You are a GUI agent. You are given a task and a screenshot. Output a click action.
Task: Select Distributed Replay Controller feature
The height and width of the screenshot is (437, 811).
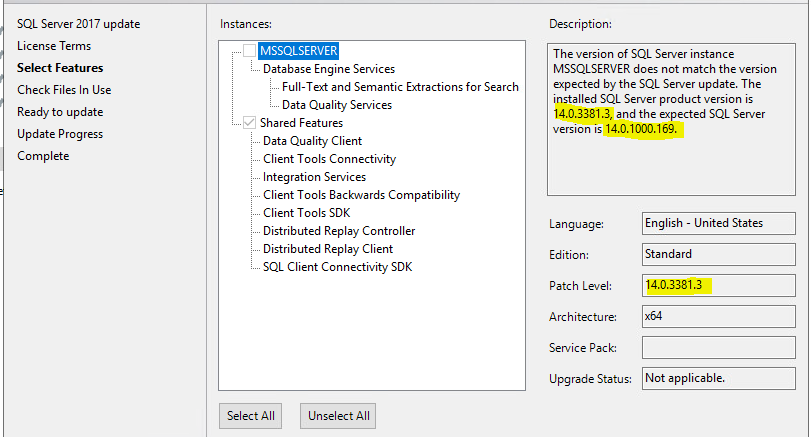pyautogui.click(x=339, y=231)
